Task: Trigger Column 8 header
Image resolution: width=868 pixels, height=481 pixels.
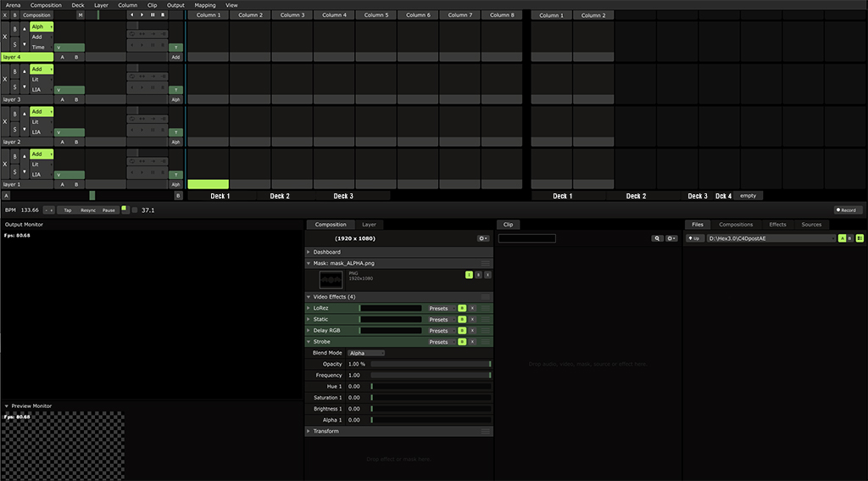Action: (x=502, y=15)
